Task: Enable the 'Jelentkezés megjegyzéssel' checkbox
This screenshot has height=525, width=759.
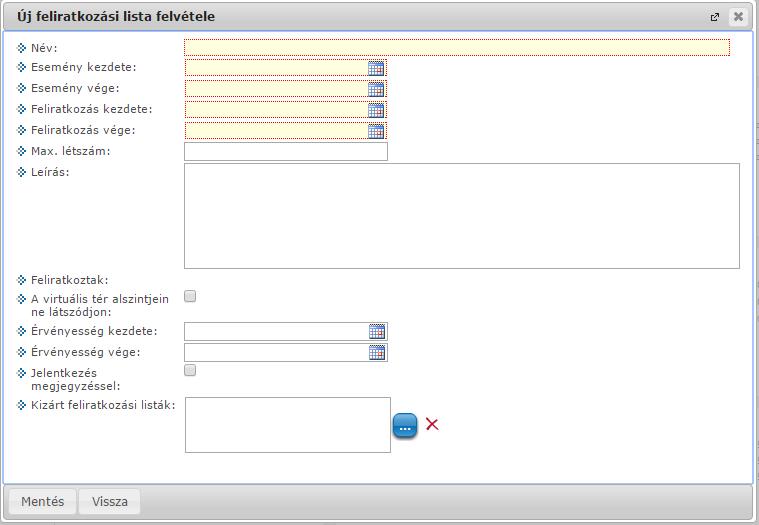Action: [190, 370]
